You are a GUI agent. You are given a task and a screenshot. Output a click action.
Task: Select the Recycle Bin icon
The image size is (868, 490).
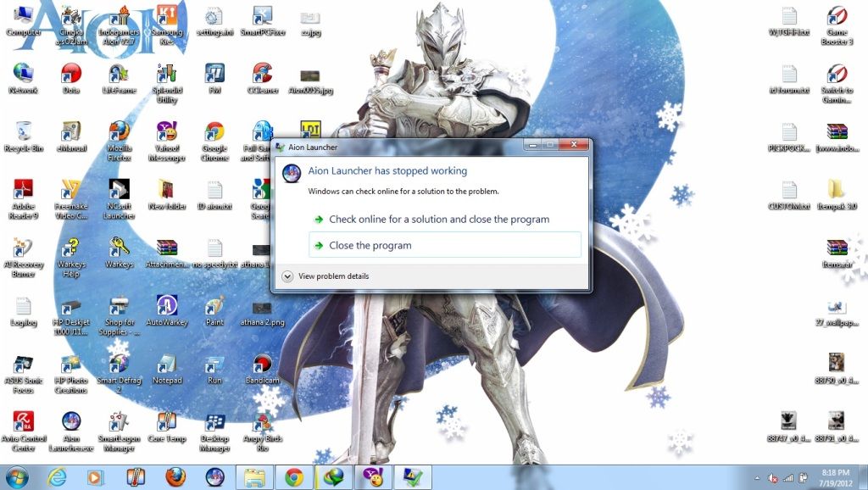(23, 136)
